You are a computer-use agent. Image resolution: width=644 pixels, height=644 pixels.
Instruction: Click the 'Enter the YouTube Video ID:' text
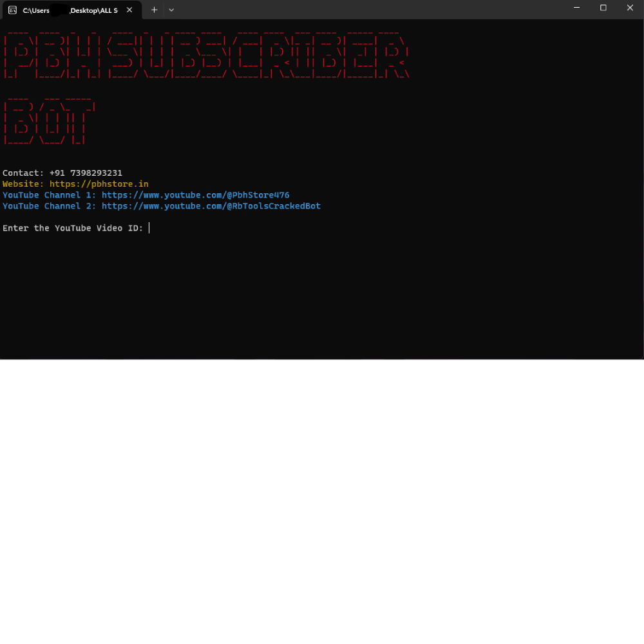point(72,227)
